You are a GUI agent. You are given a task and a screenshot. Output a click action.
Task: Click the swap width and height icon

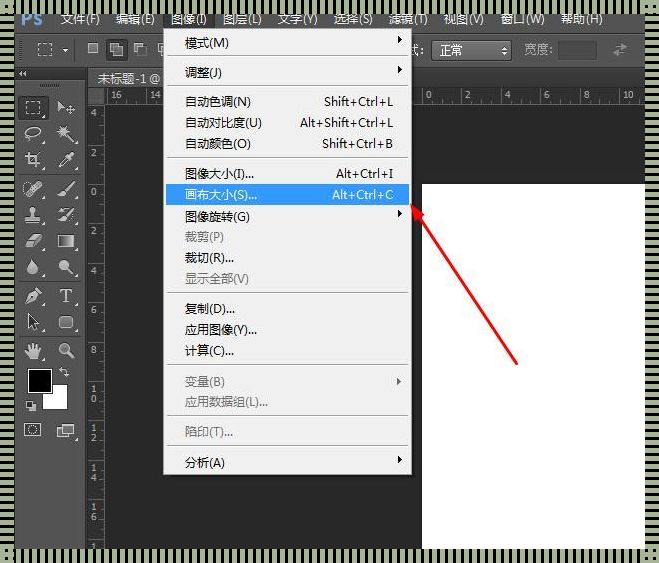coord(620,50)
